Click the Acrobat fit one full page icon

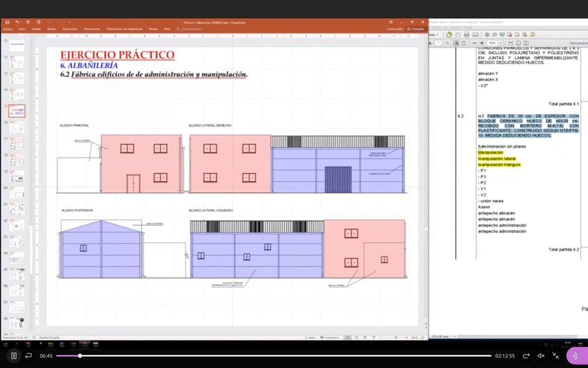(x=519, y=43)
